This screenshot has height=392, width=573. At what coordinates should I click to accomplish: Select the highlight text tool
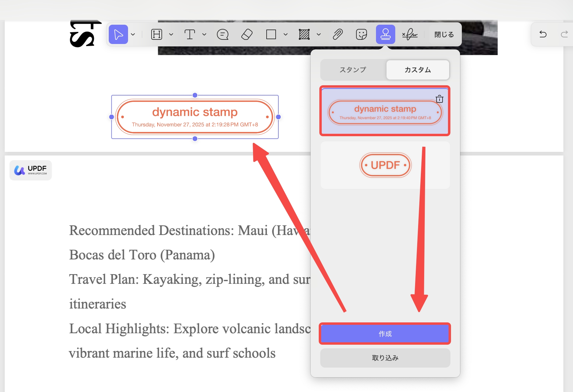[157, 34]
